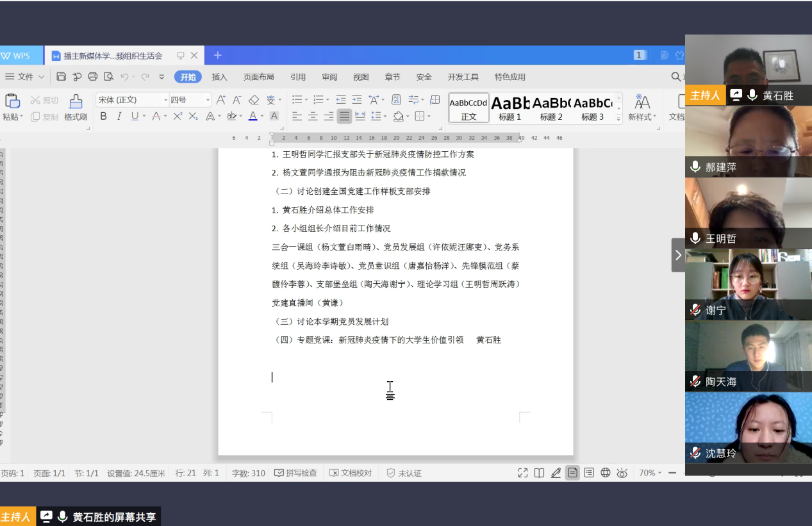Viewport: 812px width, 526px height.
Task: Increase font size with the A+ icon
Action: pyautogui.click(x=220, y=100)
